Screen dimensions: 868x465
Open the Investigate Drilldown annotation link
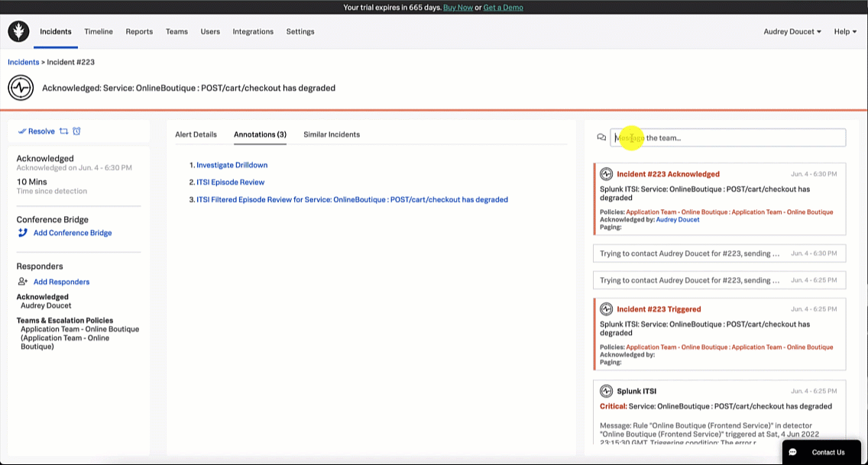point(232,165)
